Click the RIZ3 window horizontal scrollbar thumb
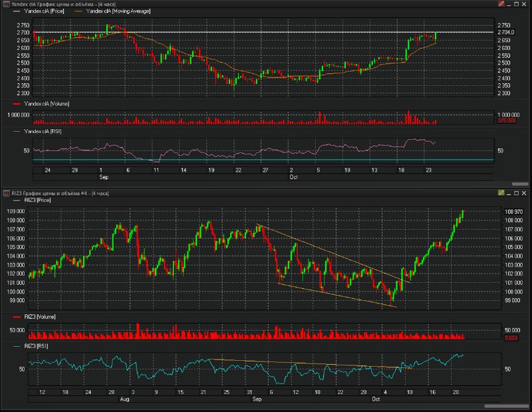 (506, 406)
